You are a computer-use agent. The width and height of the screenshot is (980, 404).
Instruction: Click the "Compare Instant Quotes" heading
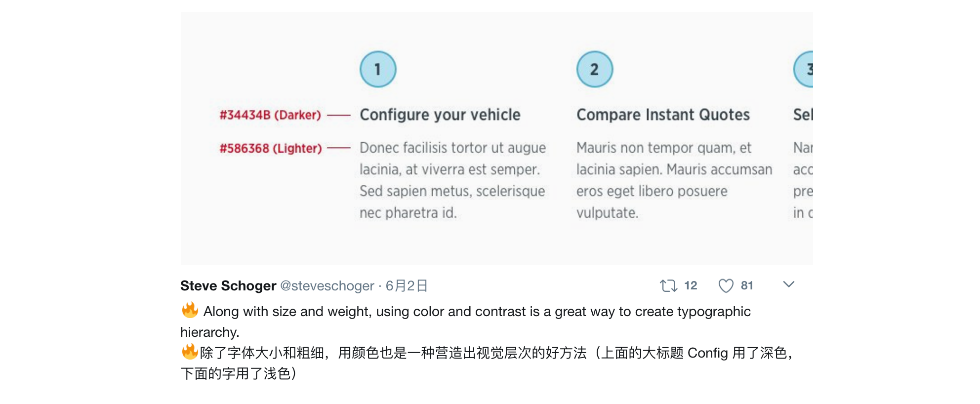point(663,115)
